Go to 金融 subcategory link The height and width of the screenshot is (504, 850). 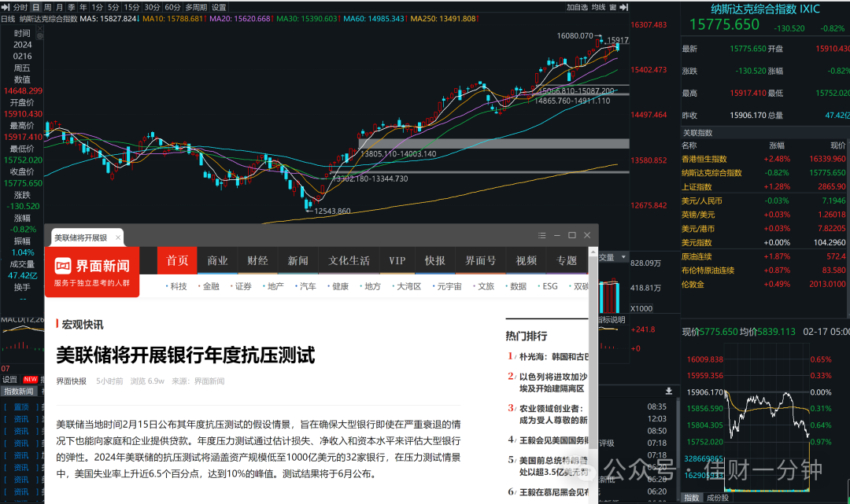click(211, 286)
